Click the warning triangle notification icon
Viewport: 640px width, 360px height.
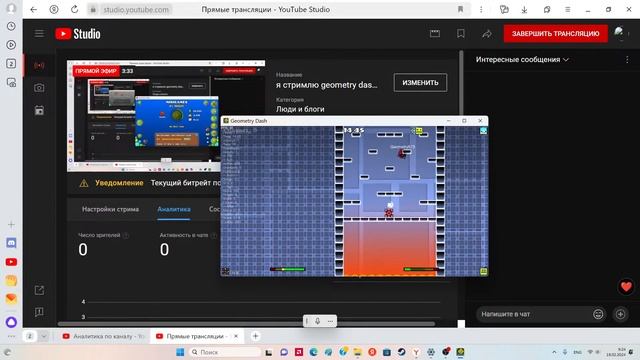[84, 183]
